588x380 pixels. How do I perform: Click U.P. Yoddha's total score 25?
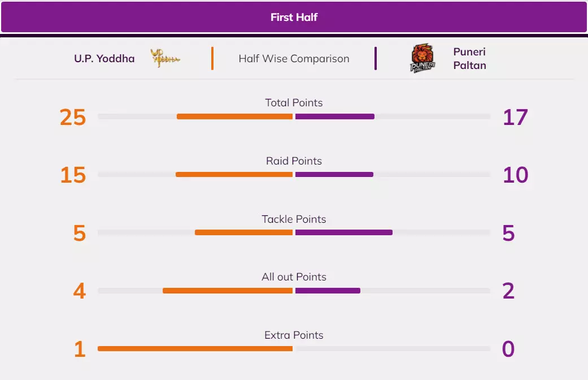pyautogui.click(x=73, y=117)
